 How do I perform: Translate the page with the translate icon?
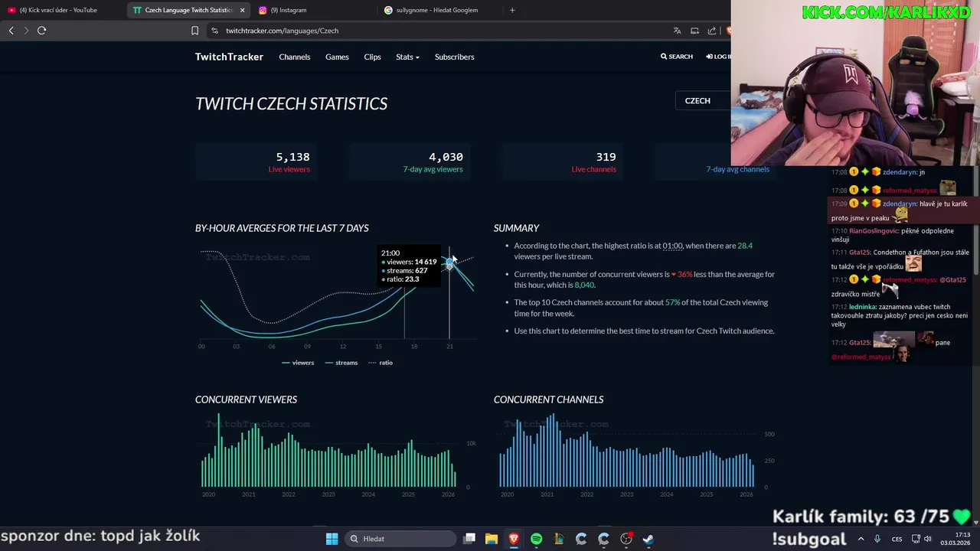point(677,31)
